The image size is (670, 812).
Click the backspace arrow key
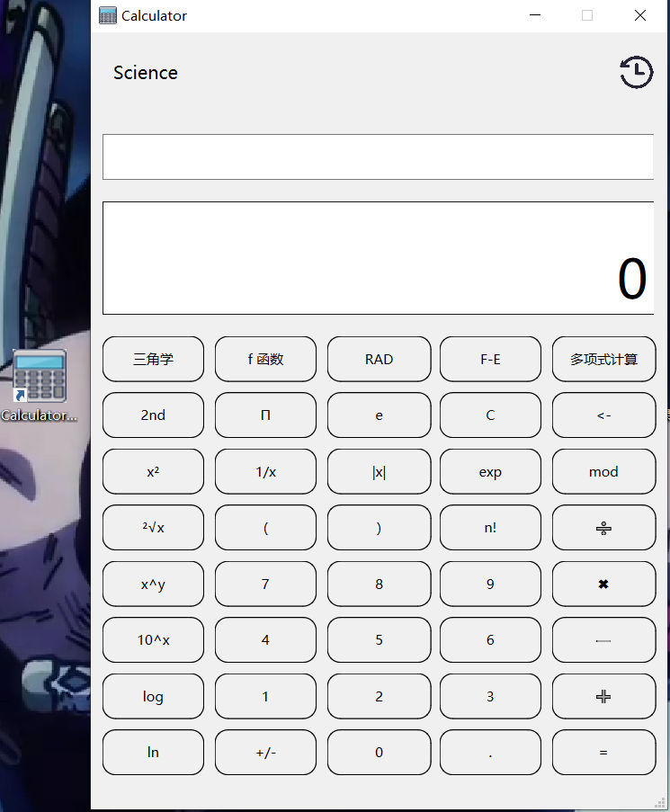(x=603, y=415)
